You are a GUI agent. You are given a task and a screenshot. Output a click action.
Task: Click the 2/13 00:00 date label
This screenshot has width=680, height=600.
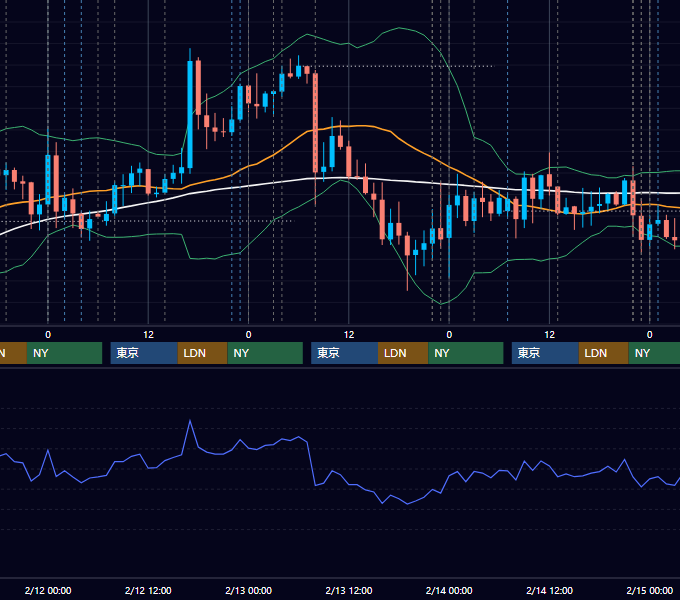click(x=248, y=590)
